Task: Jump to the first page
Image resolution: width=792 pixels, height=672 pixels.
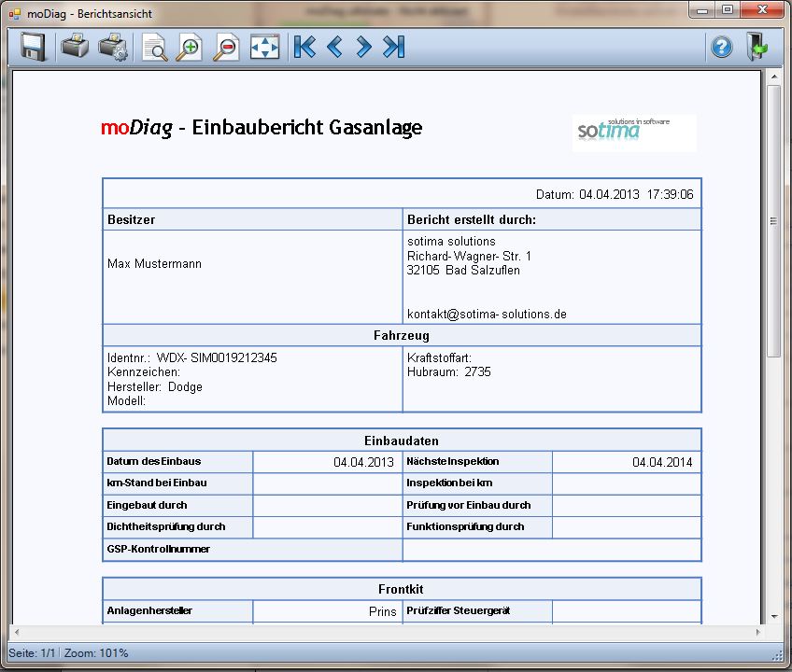Action: click(x=304, y=47)
